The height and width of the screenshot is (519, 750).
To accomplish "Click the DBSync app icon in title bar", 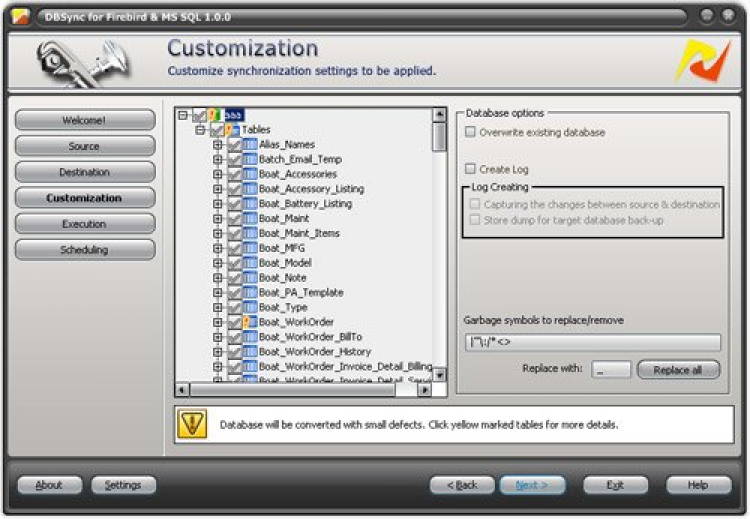I will [20, 17].
